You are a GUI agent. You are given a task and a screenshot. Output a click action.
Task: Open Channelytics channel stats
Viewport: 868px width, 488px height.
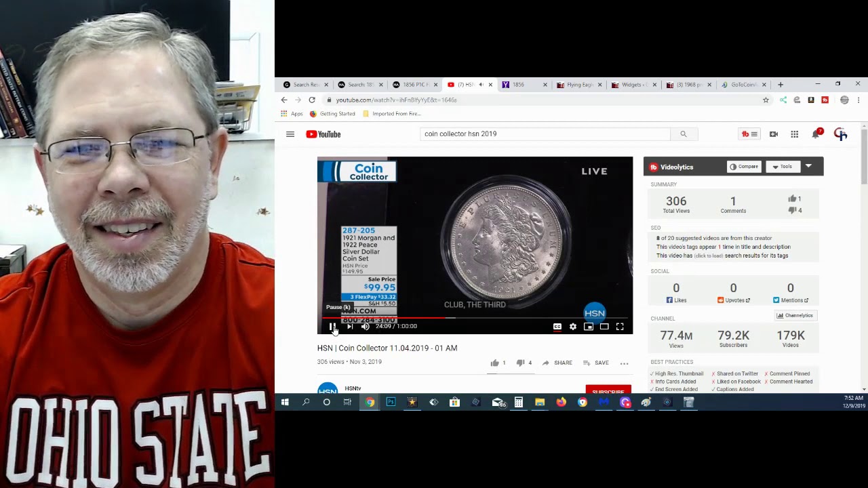(795, 315)
